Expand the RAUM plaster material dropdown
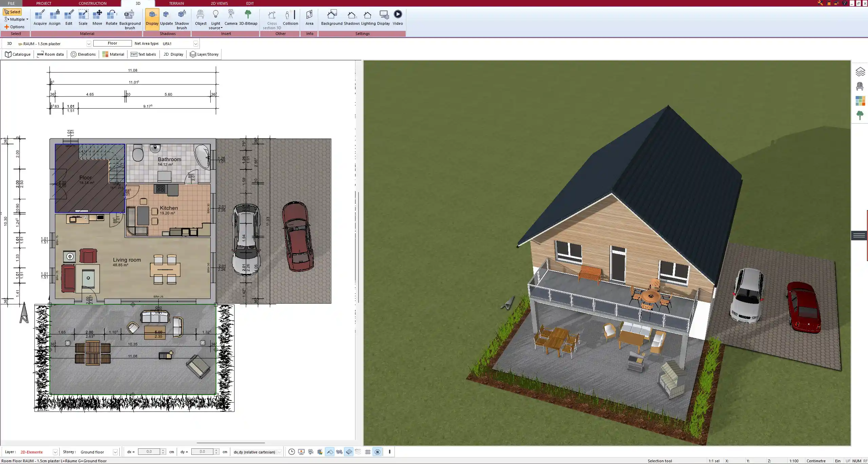 click(x=89, y=43)
